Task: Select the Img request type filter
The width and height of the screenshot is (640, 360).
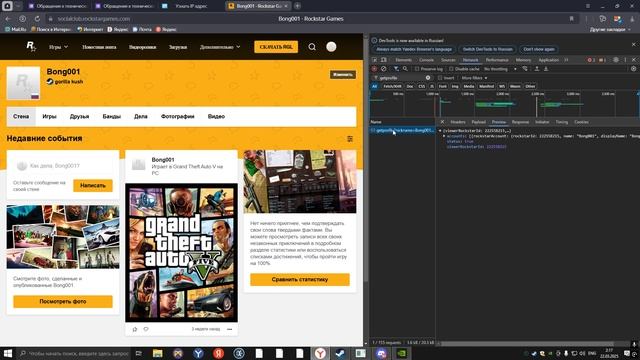Action: pos(455,86)
